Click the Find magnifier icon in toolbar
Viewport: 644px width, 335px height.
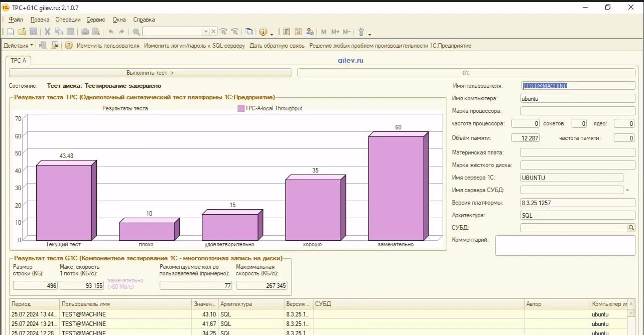136,32
